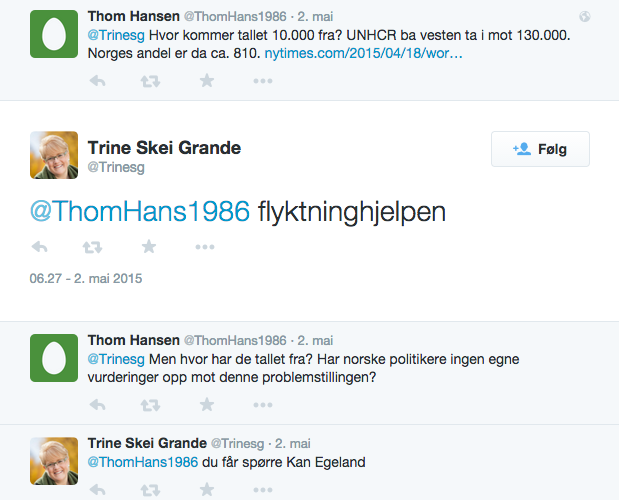Retweet the main flyktninghjelpen tweet
This screenshot has height=500, width=619.
(x=92, y=246)
